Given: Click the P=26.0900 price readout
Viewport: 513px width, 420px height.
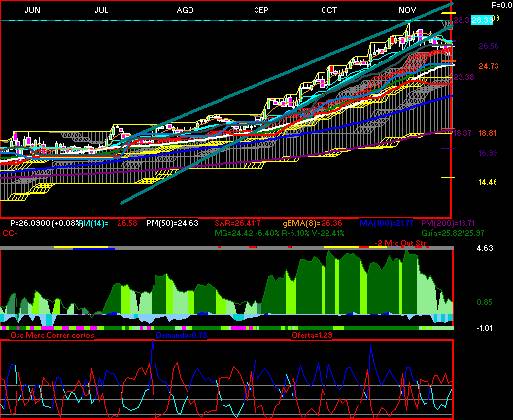Looking at the screenshot, I should coord(46,223).
